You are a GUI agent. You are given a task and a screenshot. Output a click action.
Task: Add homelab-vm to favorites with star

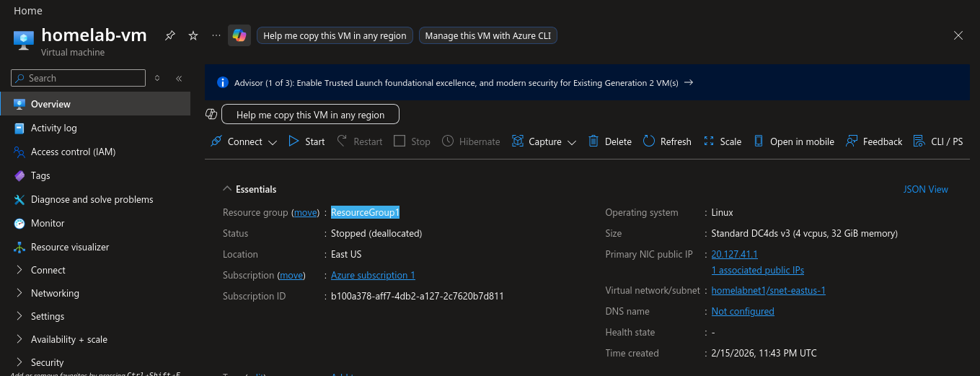point(193,35)
